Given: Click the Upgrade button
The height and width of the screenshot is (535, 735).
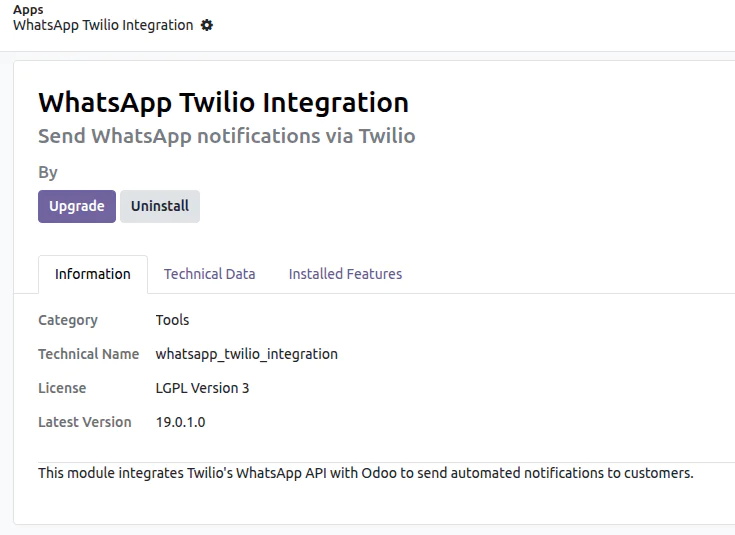Looking at the screenshot, I should [77, 206].
